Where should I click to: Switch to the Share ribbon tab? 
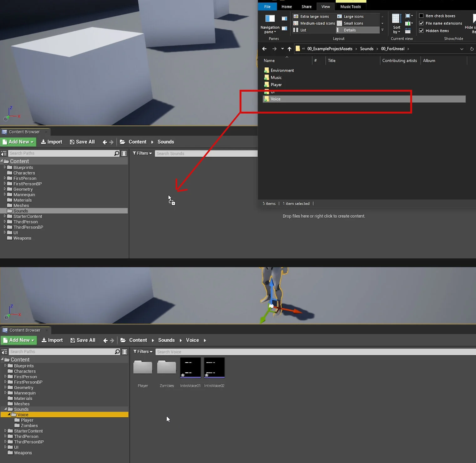coord(306,6)
